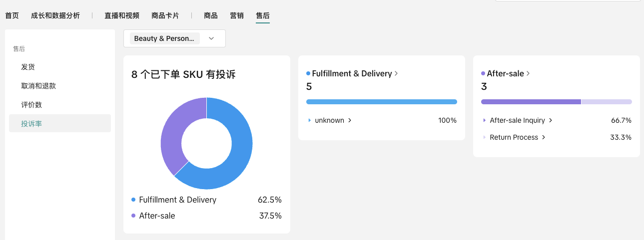
Task: Click the Fulfillment & Delivery progress bar
Action: coord(381,102)
